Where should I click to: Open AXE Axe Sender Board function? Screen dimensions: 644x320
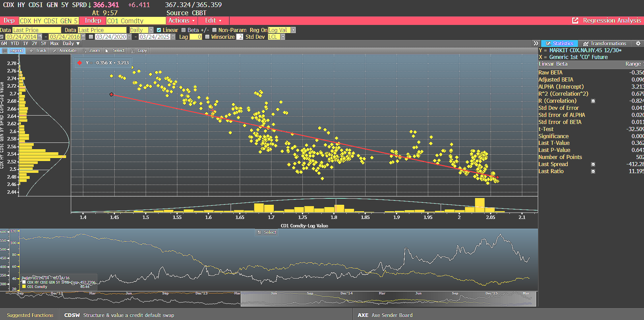click(385, 315)
